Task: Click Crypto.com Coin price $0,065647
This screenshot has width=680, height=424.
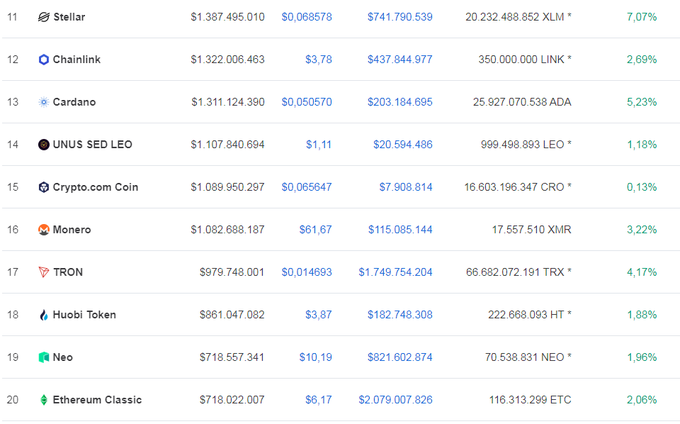Action: (307, 187)
